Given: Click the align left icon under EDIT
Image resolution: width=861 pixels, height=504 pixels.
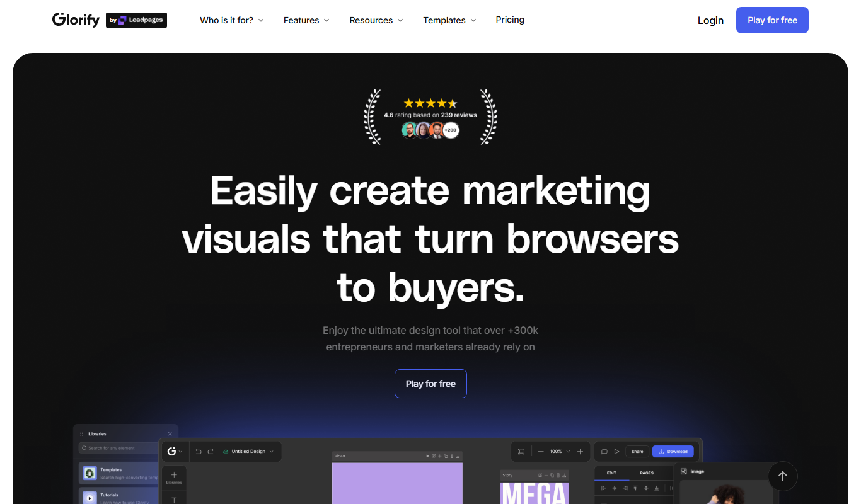Looking at the screenshot, I should [x=603, y=488].
